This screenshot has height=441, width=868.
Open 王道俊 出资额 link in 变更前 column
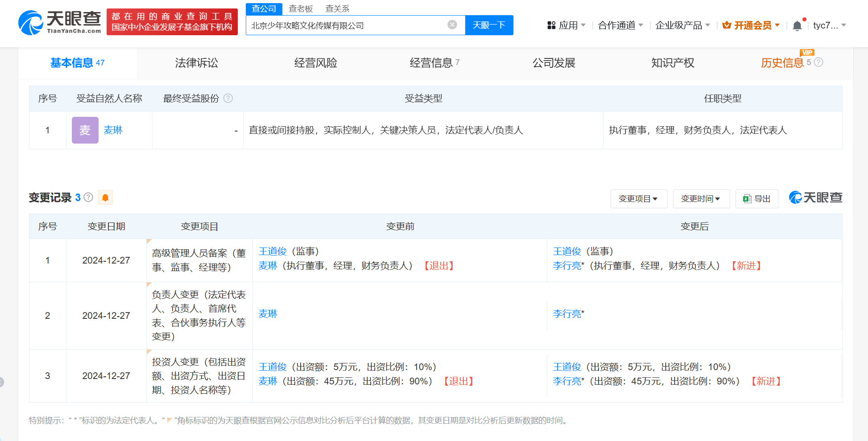(273, 367)
